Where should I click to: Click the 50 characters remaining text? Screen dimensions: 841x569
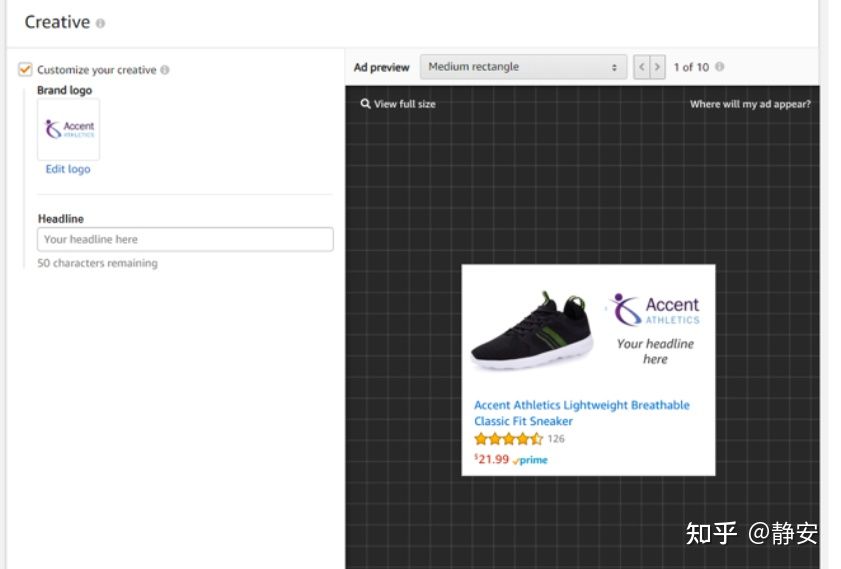point(98,263)
